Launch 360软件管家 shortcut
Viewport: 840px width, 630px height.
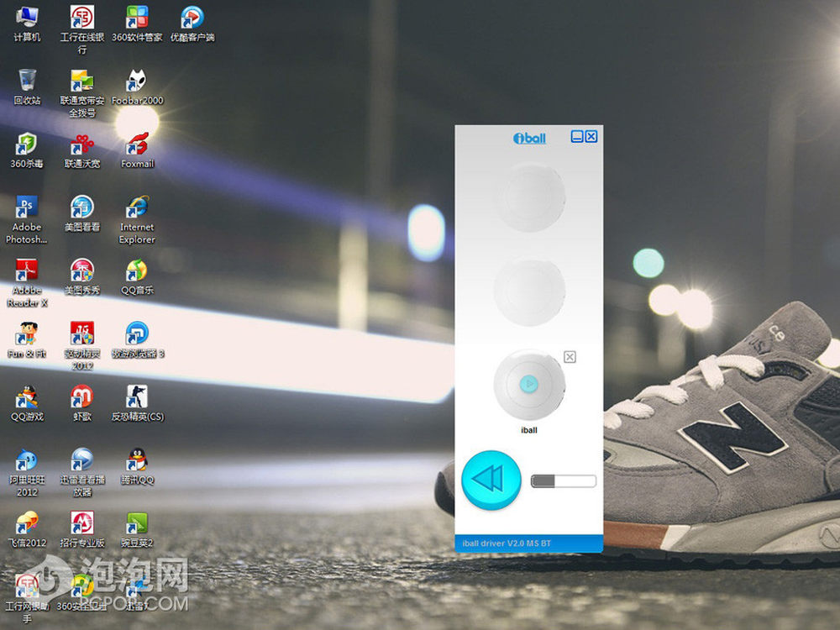tap(137, 24)
